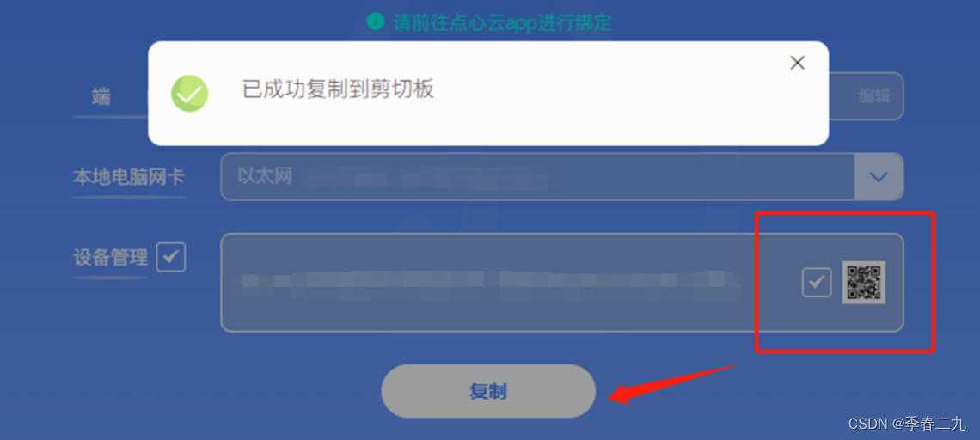Click the teal info icon at top
The width and height of the screenshot is (980, 440).
[375, 21]
